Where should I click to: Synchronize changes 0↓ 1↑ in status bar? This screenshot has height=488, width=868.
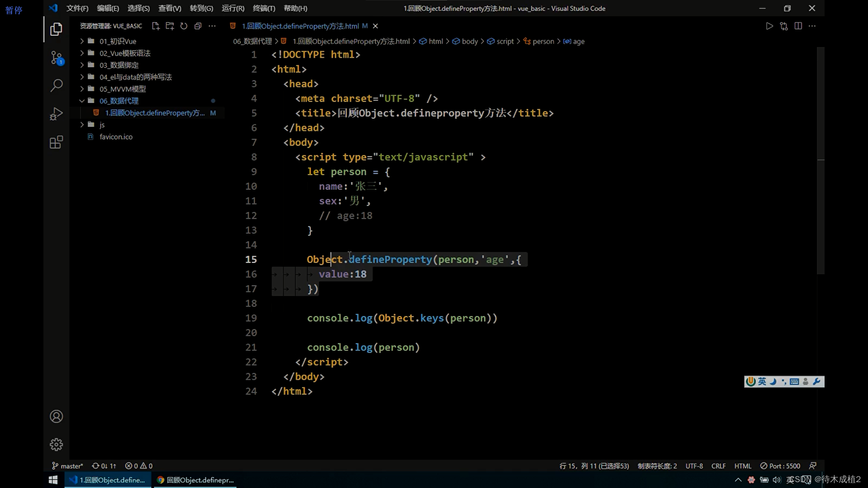104,466
